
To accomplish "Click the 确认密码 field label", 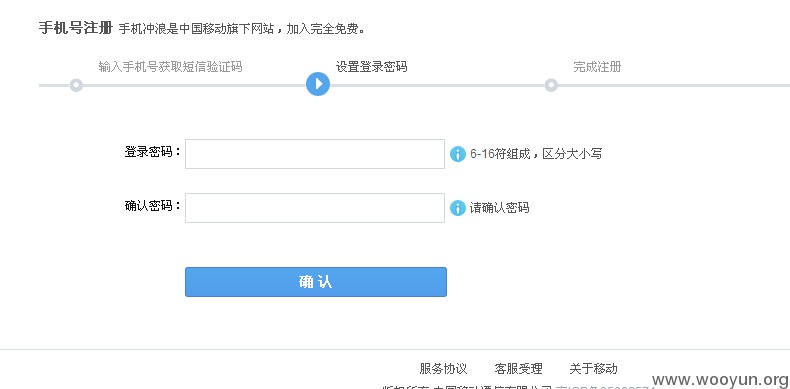I will pos(153,206).
